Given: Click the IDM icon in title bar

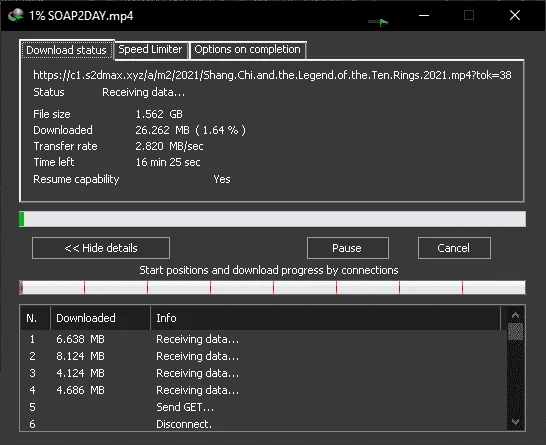Looking at the screenshot, I should (16, 15).
